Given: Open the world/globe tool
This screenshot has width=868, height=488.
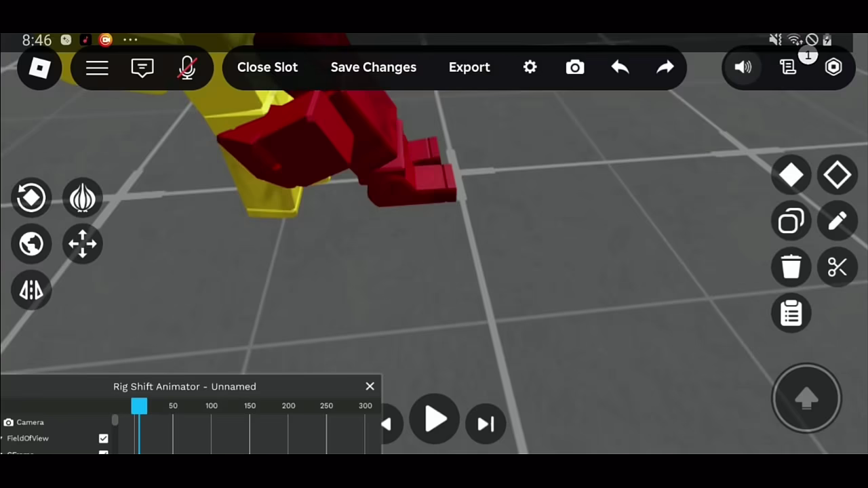Looking at the screenshot, I should click(31, 244).
